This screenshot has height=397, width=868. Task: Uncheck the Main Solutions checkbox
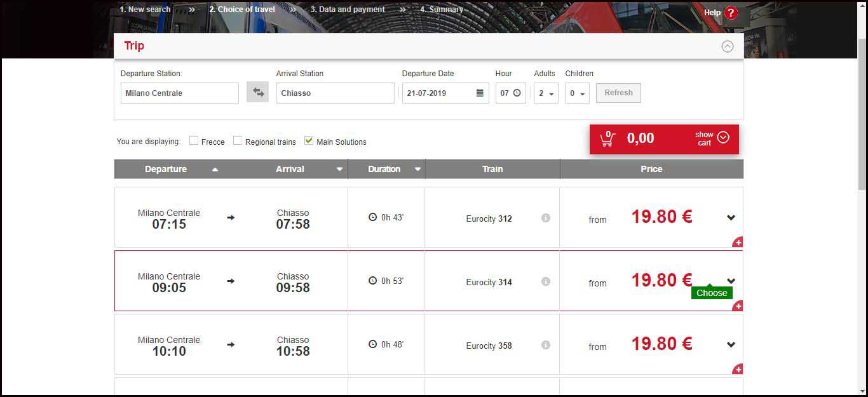pyautogui.click(x=309, y=140)
